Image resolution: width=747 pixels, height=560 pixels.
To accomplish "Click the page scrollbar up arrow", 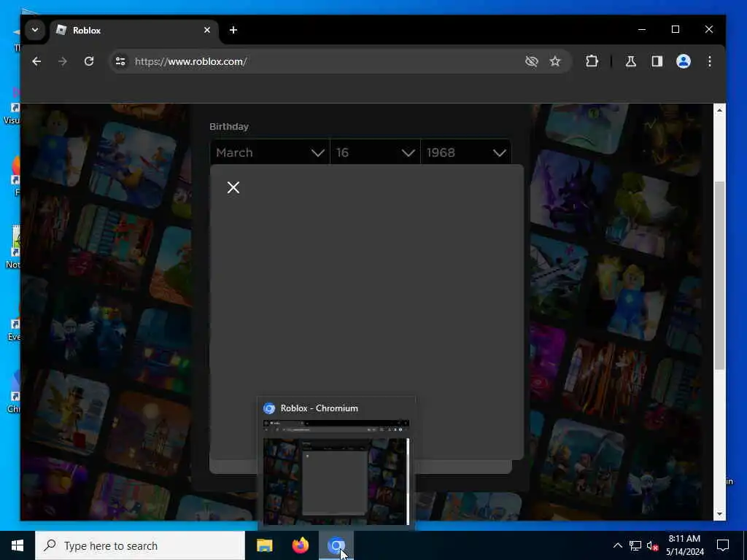I will tap(720, 110).
